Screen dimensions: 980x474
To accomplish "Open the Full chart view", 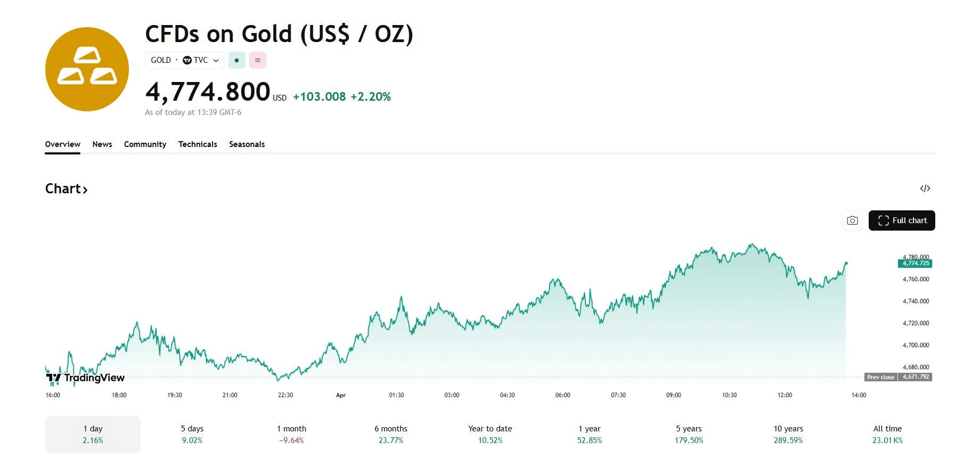I will click(x=902, y=220).
